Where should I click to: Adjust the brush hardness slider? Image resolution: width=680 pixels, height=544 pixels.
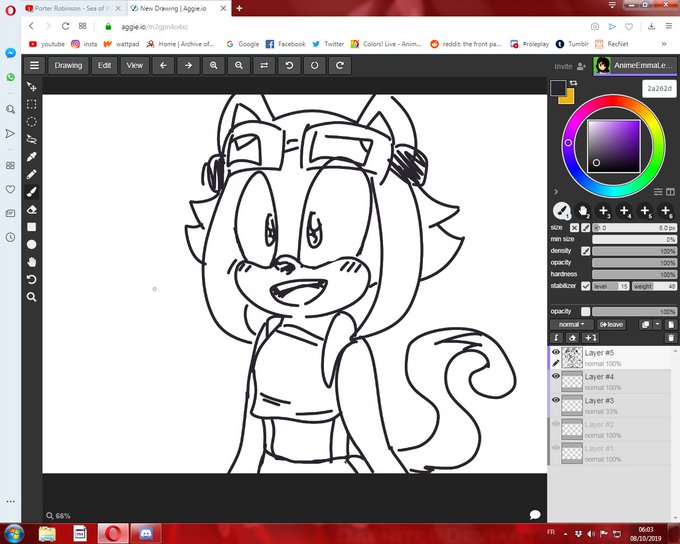point(634,274)
